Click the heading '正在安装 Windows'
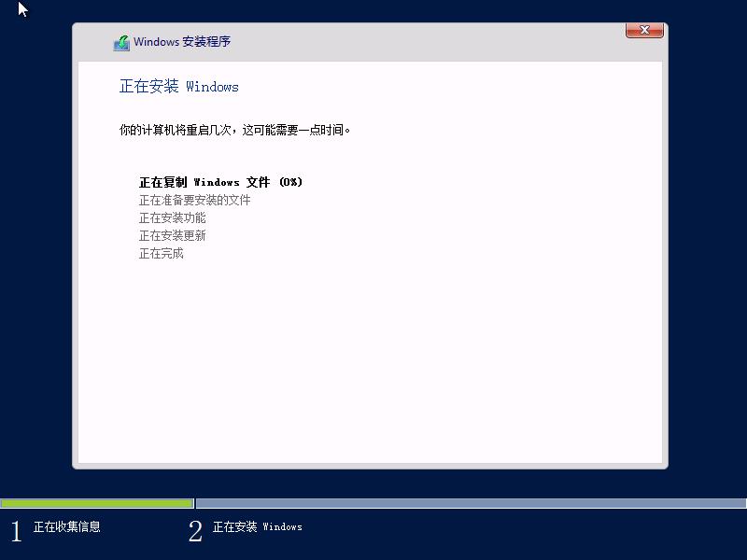Viewport: 747px width, 560px height. (x=178, y=86)
